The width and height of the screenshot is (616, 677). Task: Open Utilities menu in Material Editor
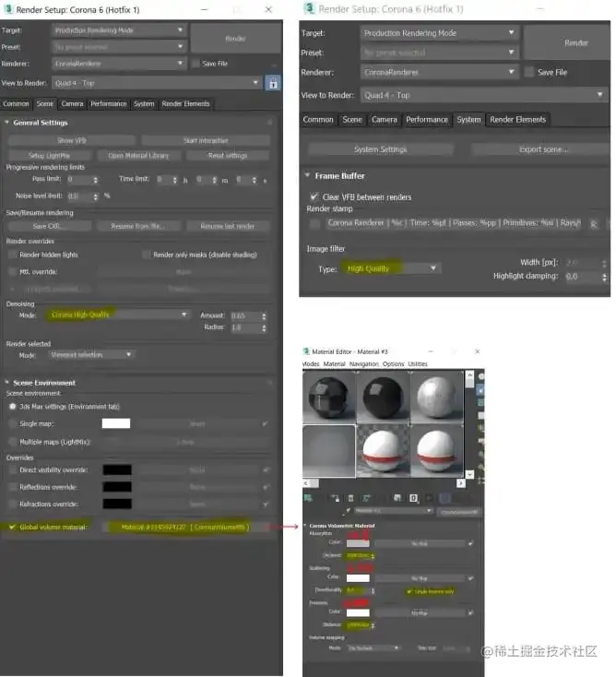pos(418,364)
